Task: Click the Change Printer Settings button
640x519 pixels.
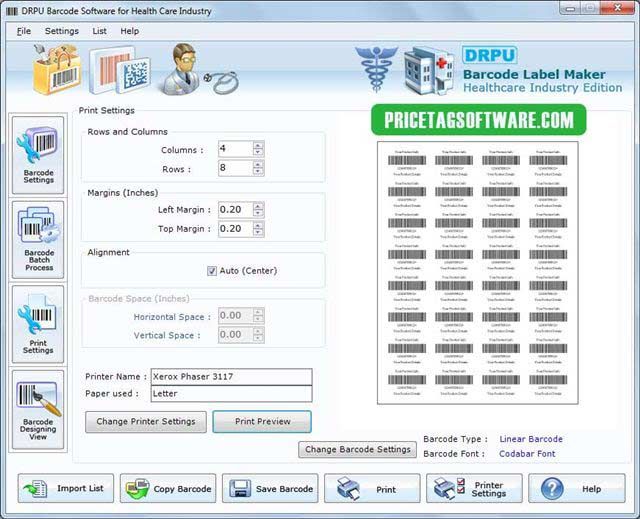Action: (146, 421)
